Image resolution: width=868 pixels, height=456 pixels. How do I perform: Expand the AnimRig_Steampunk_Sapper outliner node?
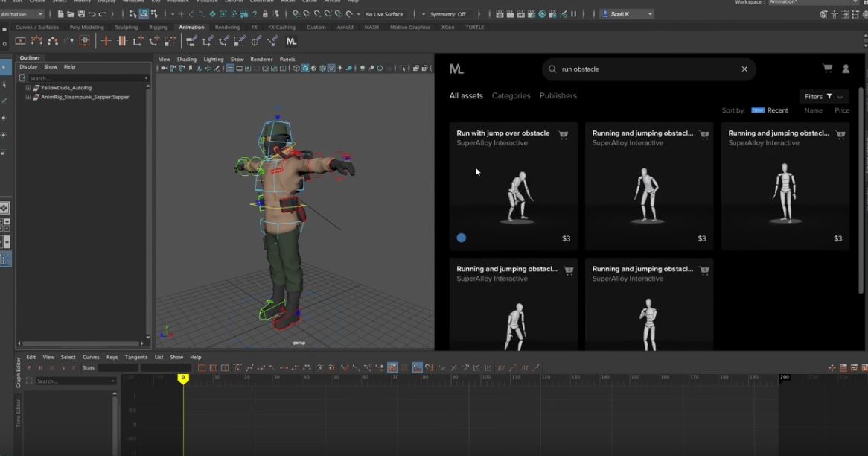point(28,97)
